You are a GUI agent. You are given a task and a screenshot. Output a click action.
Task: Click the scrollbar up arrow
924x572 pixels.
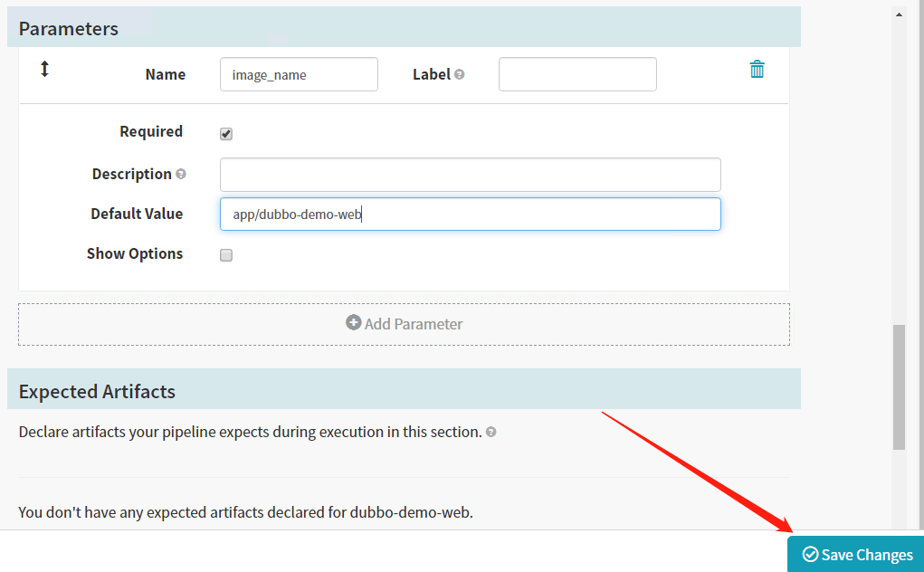tap(899, 14)
